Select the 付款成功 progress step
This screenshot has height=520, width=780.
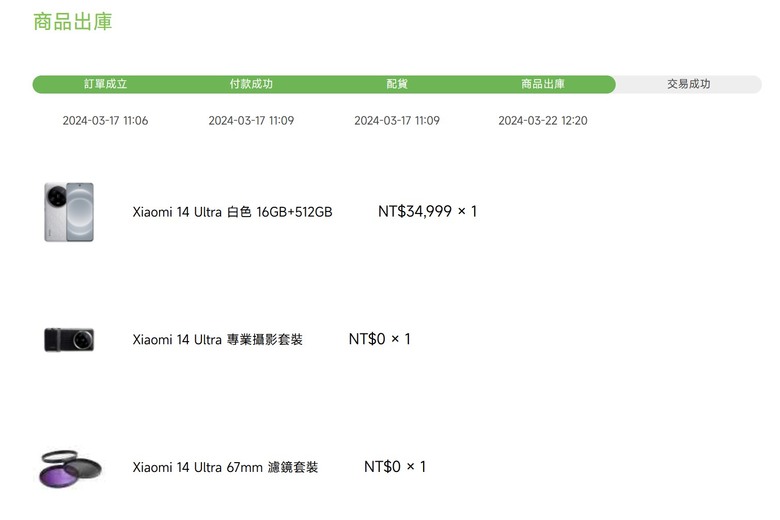pos(251,84)
